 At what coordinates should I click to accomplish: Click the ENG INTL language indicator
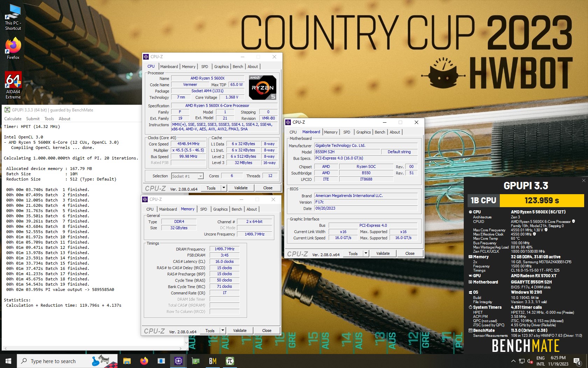tap(540, 361)
